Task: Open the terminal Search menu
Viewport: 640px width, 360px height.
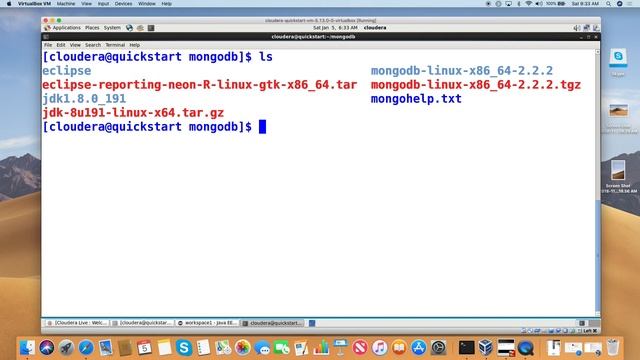Action: click(x=93, y=45)
